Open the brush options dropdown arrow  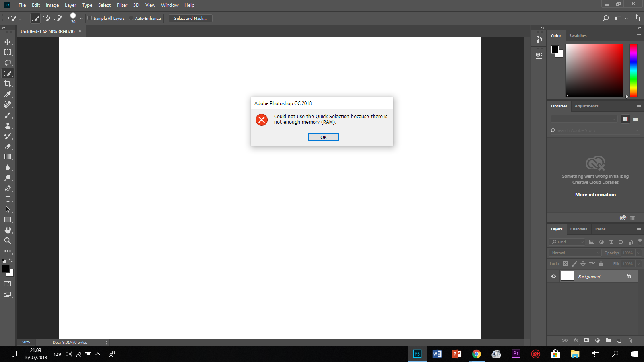coord(81,18)
